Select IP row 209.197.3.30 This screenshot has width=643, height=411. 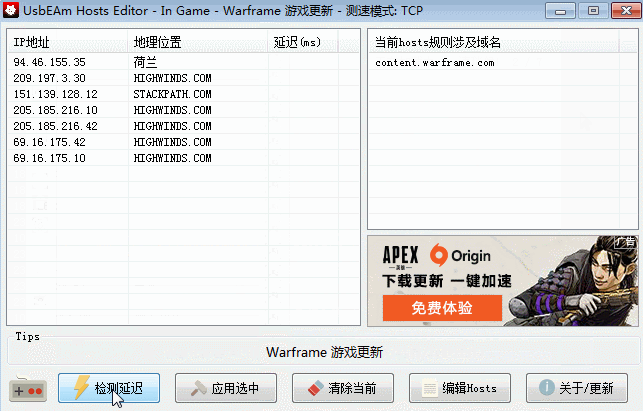[50, 78]
